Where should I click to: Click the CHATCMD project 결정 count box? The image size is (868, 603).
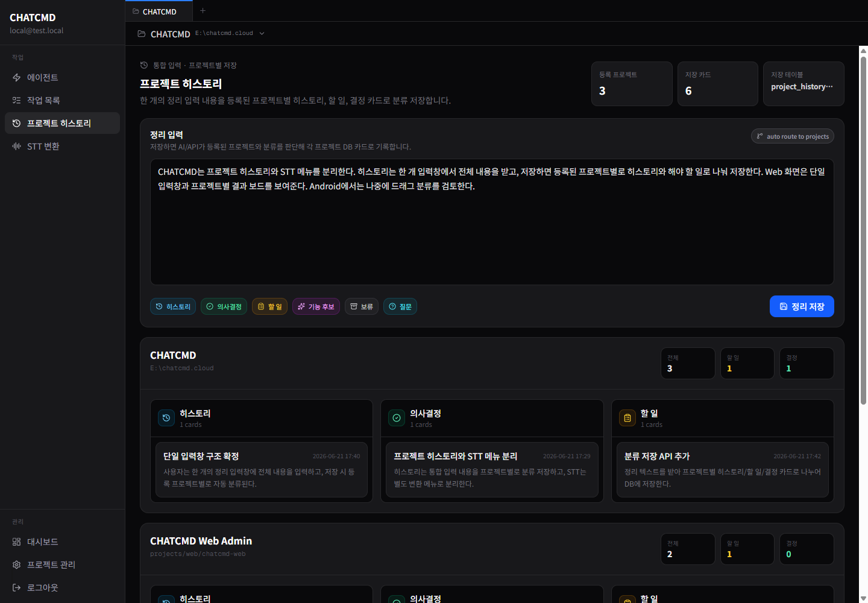point(807,363)
